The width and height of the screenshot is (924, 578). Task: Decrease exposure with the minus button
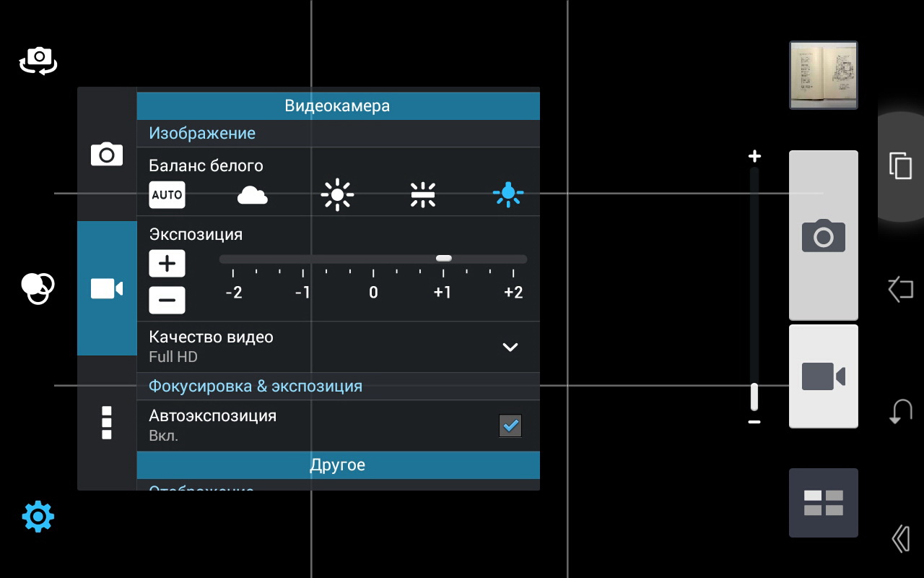[x=167, y=300]
